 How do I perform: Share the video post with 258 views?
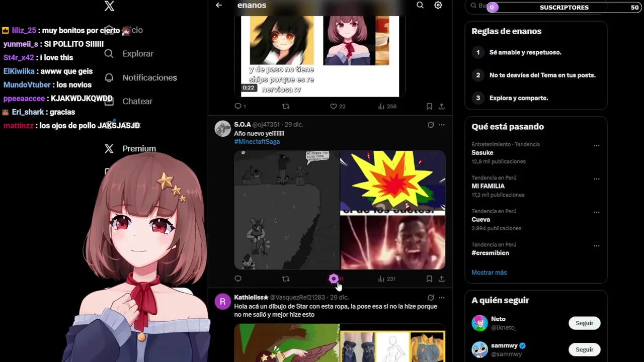441,107
